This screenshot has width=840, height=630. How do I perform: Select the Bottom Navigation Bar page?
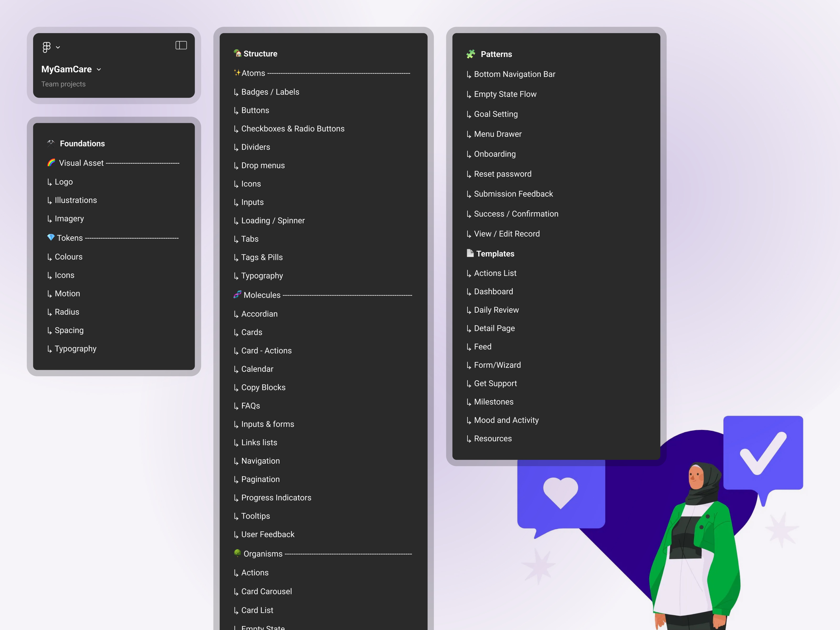[514, 74]
